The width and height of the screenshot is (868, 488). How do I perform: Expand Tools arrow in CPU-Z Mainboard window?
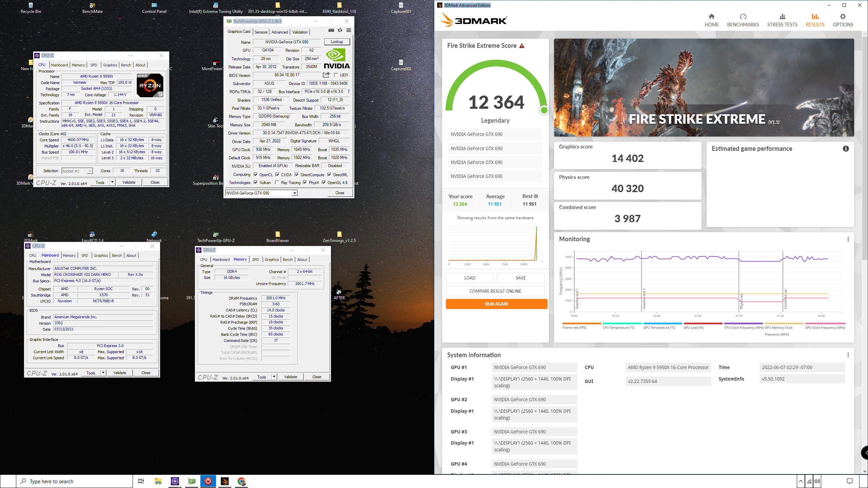pyautogui.click(x=103, y=373)
